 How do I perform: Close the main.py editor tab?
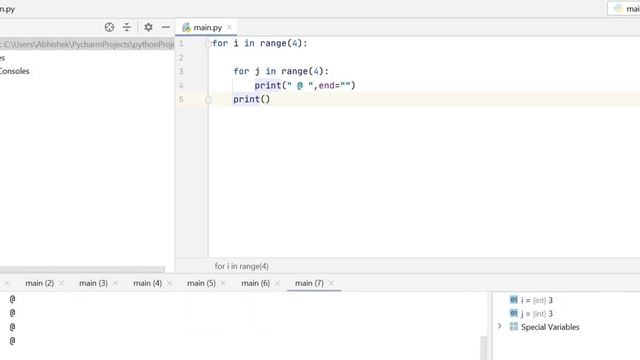point(229,27)
